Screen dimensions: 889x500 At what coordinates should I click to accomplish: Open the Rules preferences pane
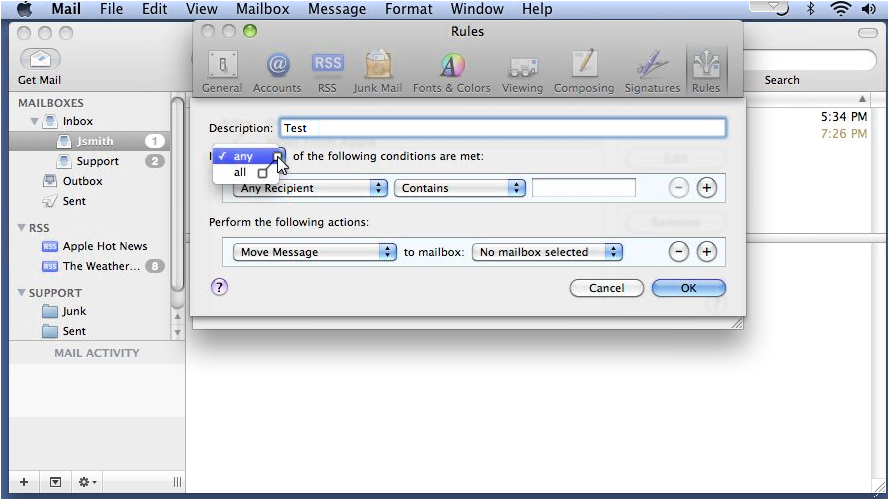coord(706,72)
